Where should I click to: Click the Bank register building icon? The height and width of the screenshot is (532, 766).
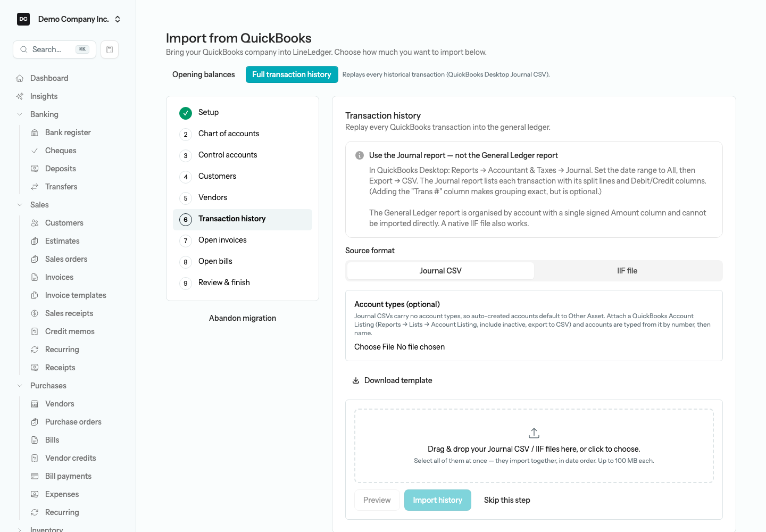point(35,132)
